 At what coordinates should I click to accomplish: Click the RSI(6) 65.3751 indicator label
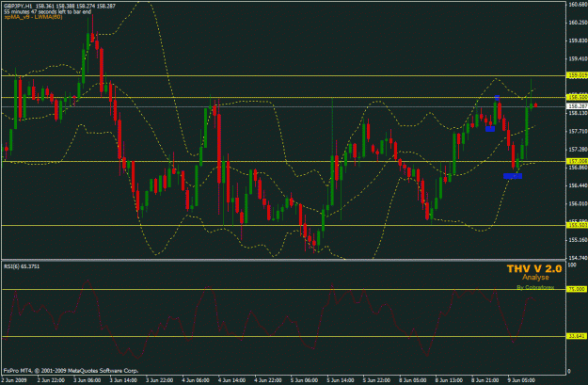[x=22, y=266]
